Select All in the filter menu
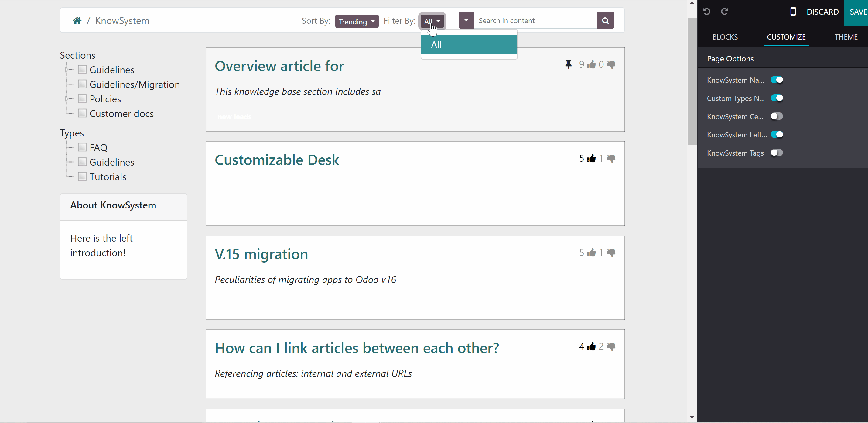The image size is (868, 423). pos(469,44)
